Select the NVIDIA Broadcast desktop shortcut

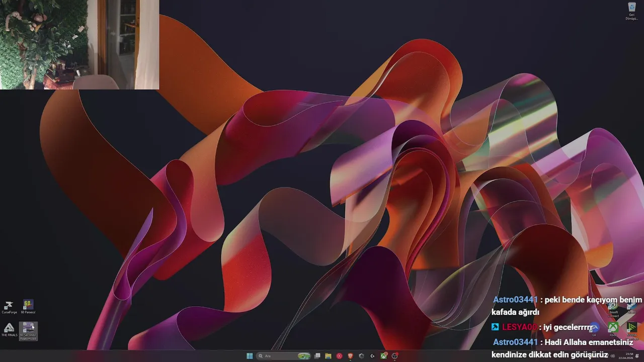point(631,331)
